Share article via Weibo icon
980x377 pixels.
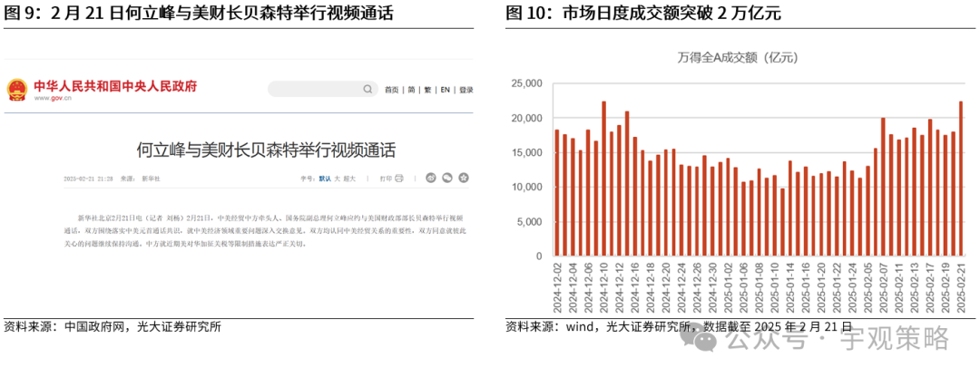[431, 179]
